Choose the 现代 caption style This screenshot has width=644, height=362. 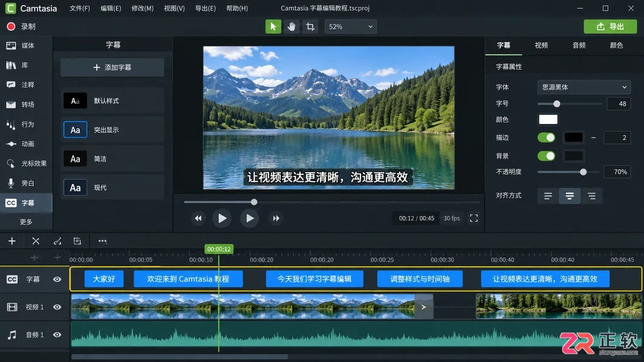click(x=112, y=187)
